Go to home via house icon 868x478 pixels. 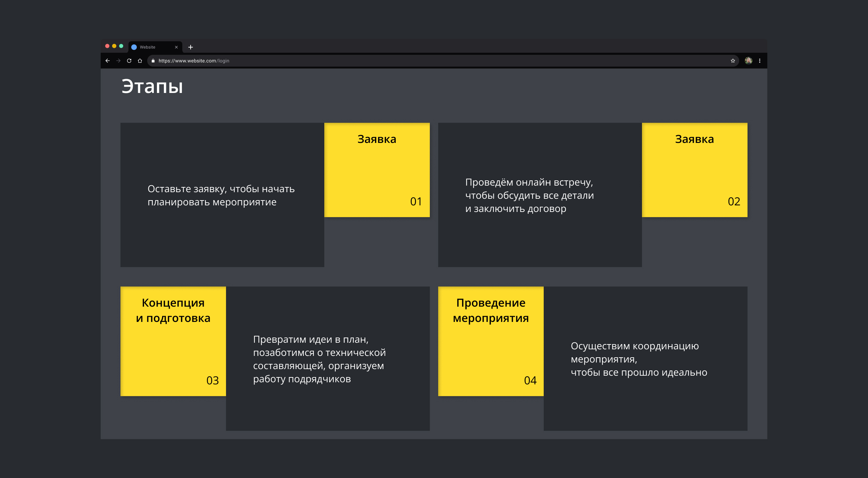[140, 61]
